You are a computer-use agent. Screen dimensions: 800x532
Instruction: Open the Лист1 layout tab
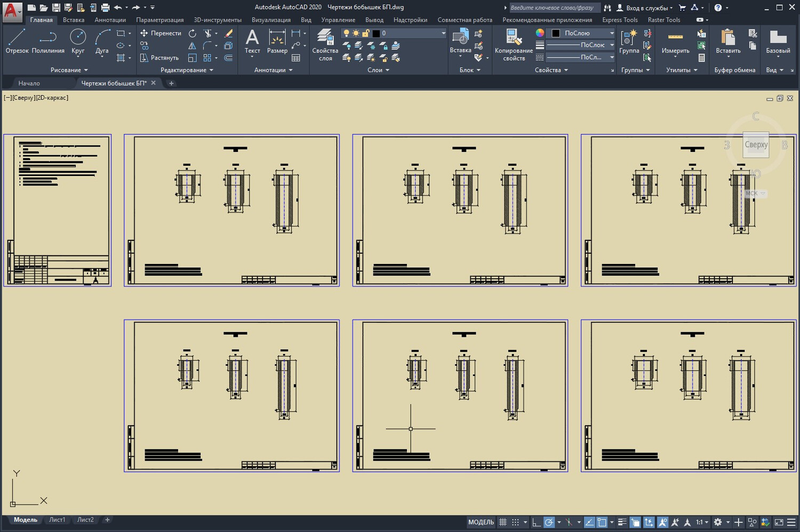tap(57, 520)
